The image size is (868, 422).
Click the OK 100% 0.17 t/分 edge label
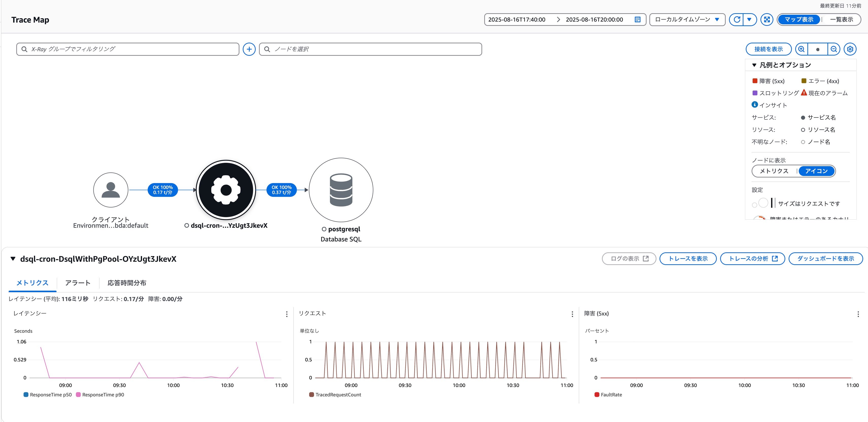[x=163, y=190]
